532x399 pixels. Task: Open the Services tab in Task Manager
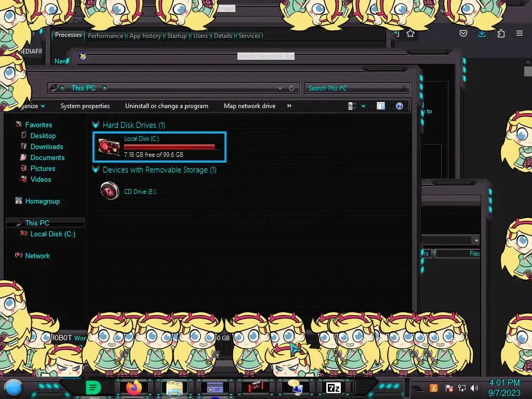coord(249,36)
